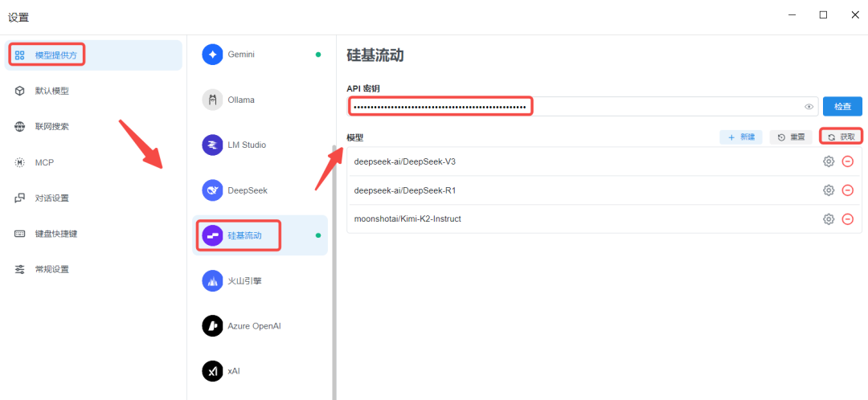Open 默认模型 settings section

point(93,91)
